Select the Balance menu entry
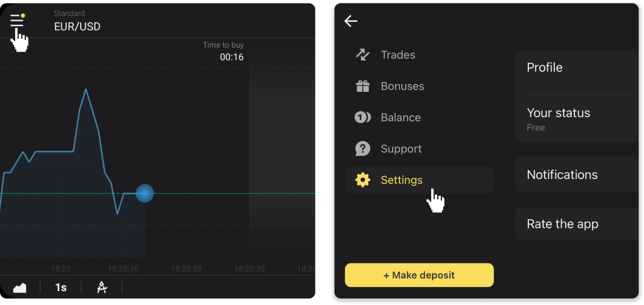The width and height of the screenshot is (644, 305). pos(401,117)
